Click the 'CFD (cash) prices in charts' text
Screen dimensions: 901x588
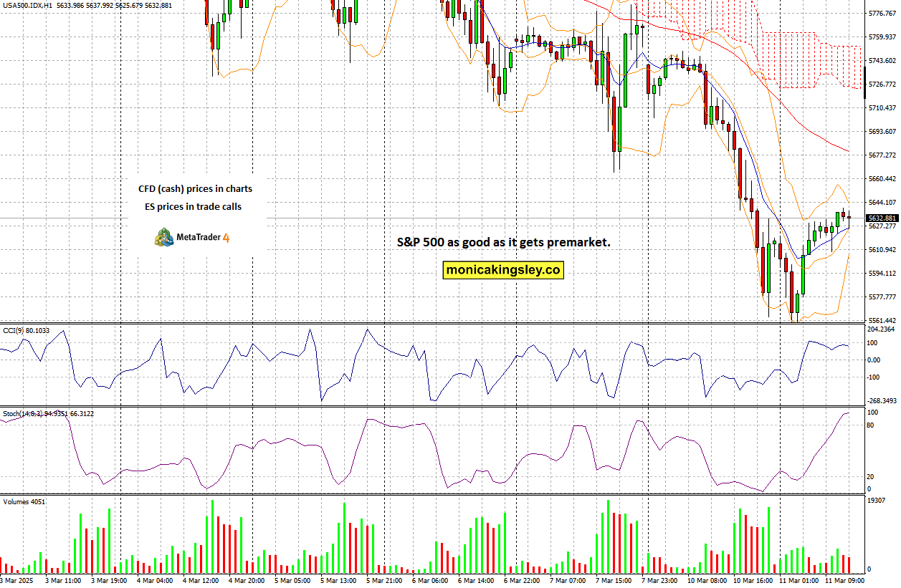tap(195, 189)
